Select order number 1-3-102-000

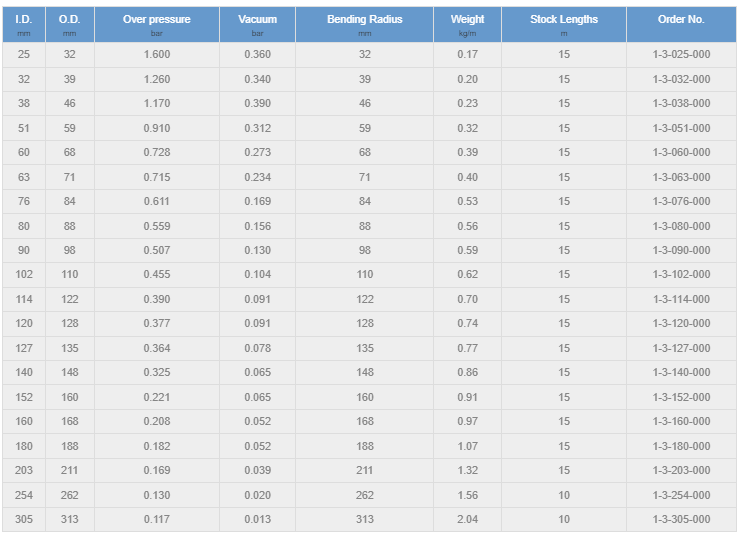click(681, 274)
